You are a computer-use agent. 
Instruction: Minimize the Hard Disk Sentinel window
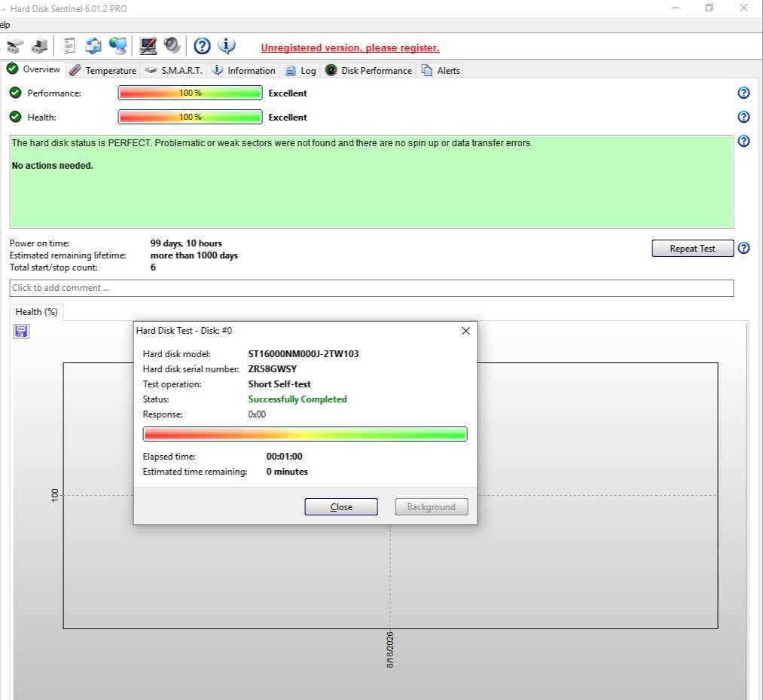point(675,8)
